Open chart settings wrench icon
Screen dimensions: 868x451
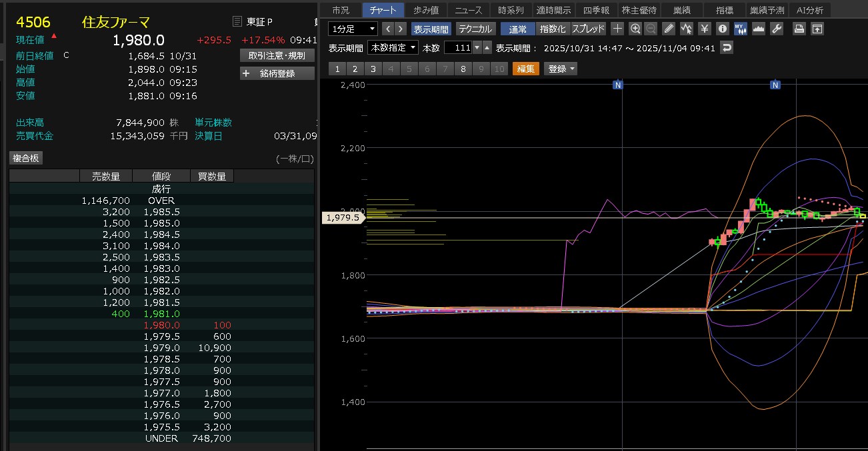(x=776, y=29)
